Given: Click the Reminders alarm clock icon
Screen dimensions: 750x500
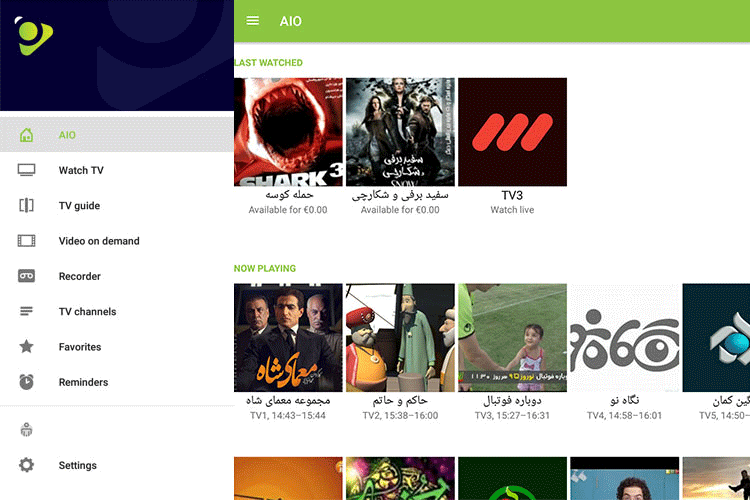Looking at the screenshot, I should [x=26, y=382].
